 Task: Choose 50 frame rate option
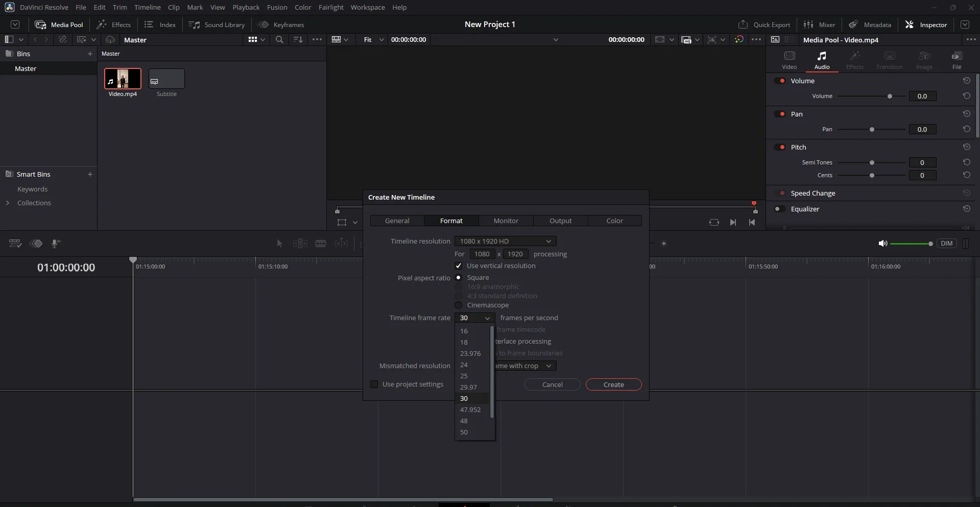tap(472, 432)
